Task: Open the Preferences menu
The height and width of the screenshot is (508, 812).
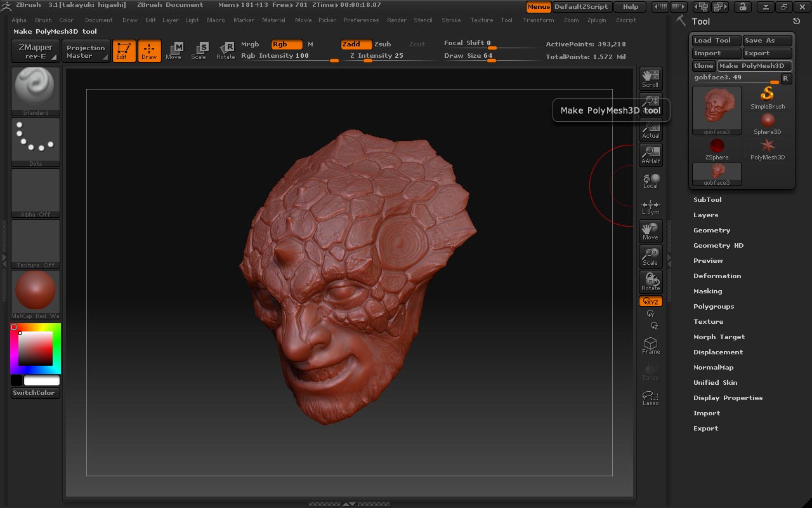Action: point(361,20)
